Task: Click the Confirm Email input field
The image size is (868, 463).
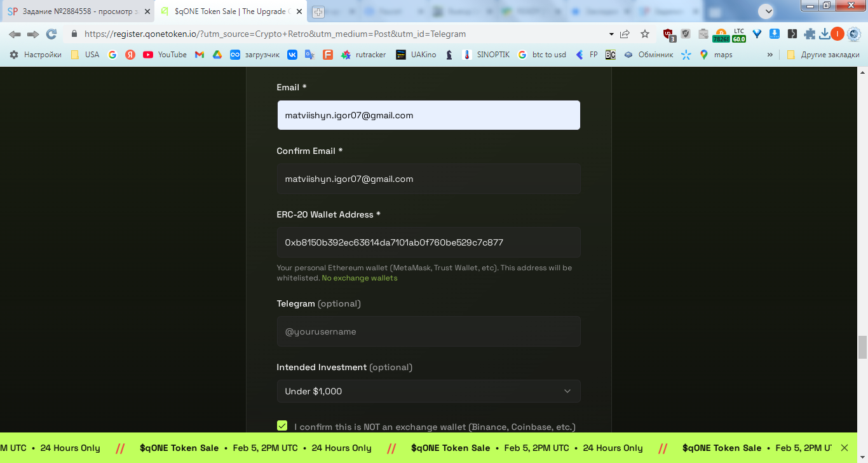Action: [x=428, y=179]
